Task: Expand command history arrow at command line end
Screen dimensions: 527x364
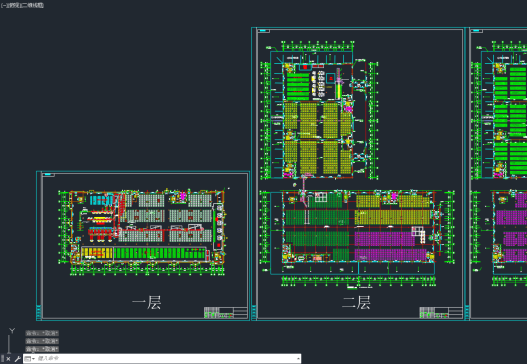Action: pyautogui.click(x=298, y=359)
